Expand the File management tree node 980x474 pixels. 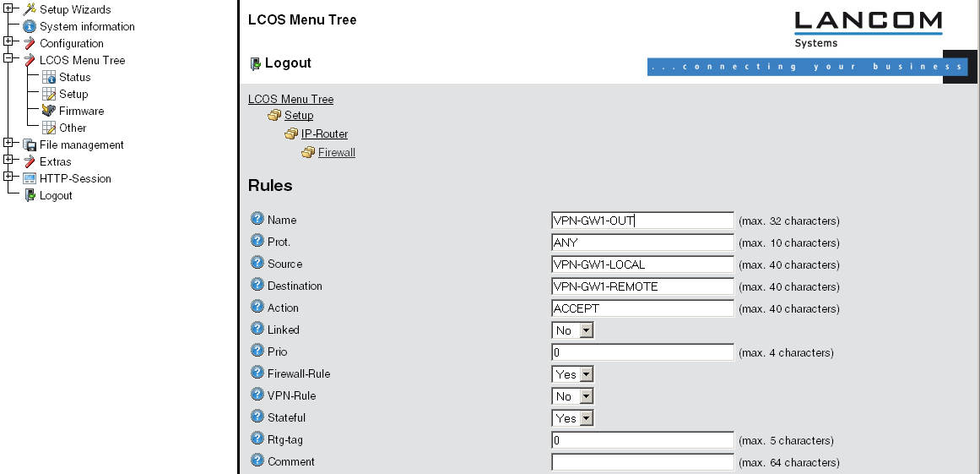(x=8, y=143)
